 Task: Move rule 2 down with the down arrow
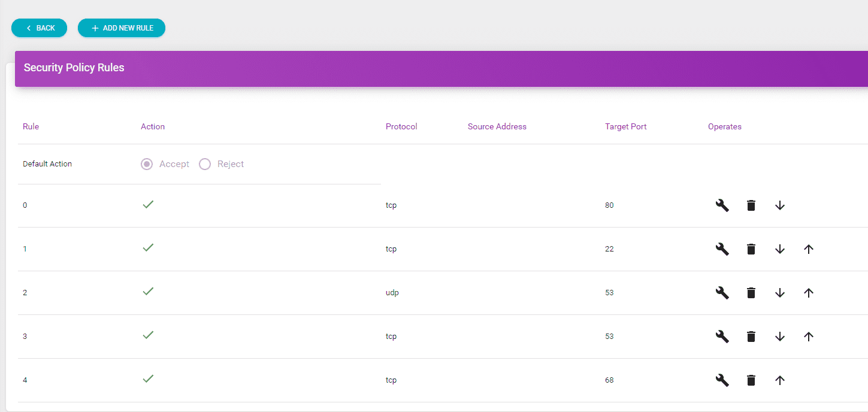tap(779, 293)
